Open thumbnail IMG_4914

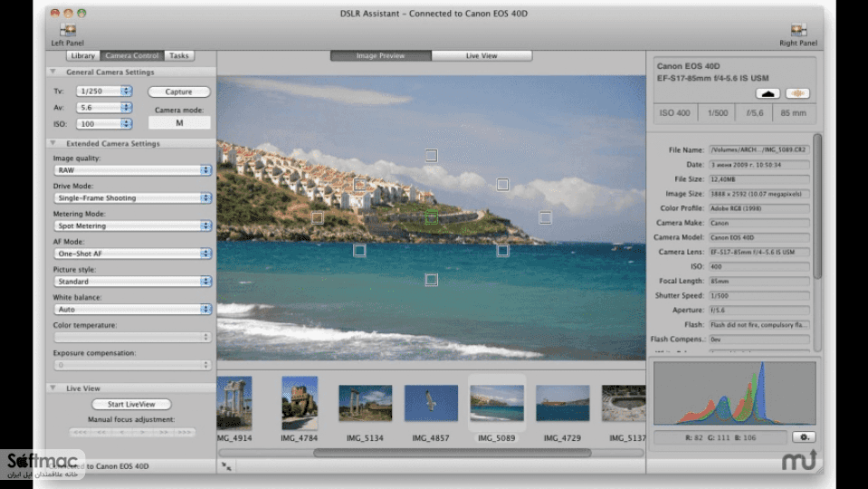point(234,403)
